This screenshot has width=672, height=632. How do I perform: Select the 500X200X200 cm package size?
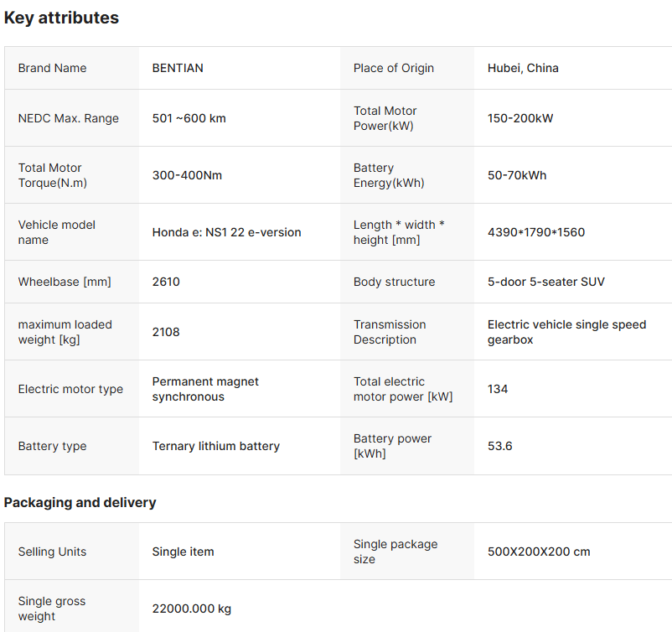click(539, 552)
